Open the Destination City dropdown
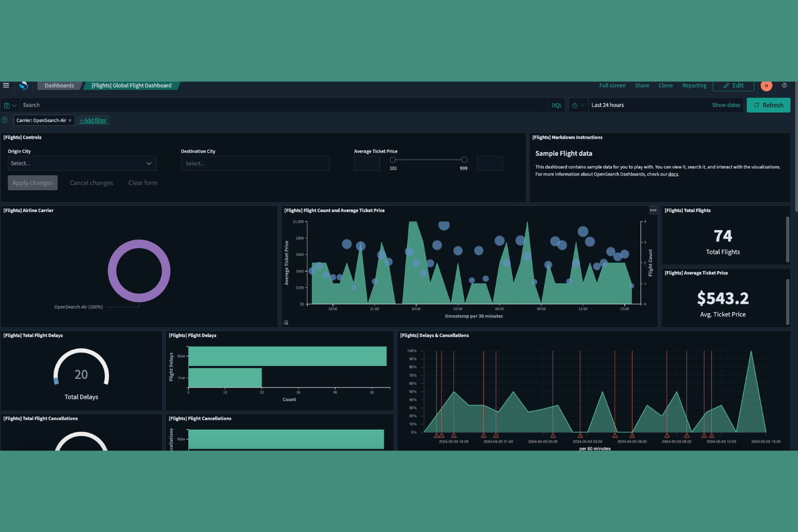 (255, 163)
